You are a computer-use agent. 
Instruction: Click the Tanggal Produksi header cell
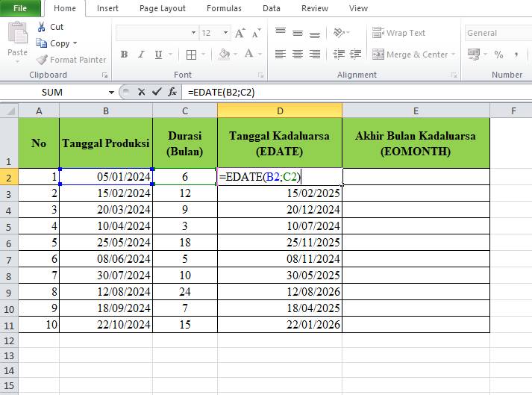coord(106,143)
